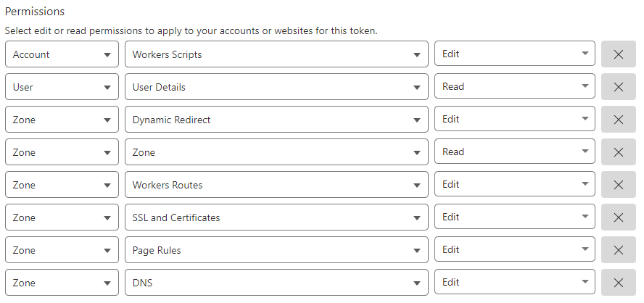644x303 pixels.
Task: Expand the Page Rules permission dropdown
Action: pos(276,250)
